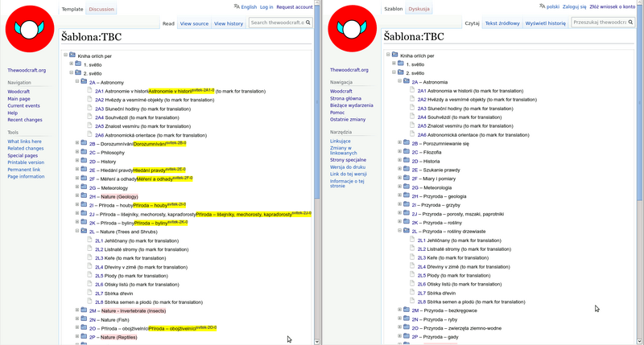Collapse the root Kniha orlích per node in the left pane
This screenshot has width=644, height=345.
65,55
